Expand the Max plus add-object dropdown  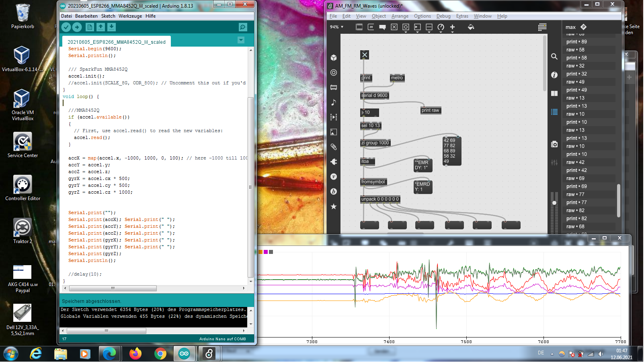click(x=452, y=27)
